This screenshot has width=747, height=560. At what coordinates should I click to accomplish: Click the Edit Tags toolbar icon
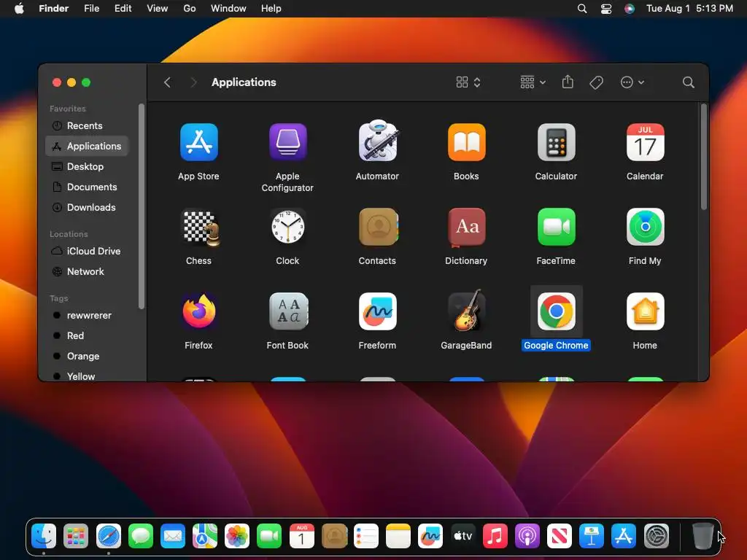(x=596, y=82)
